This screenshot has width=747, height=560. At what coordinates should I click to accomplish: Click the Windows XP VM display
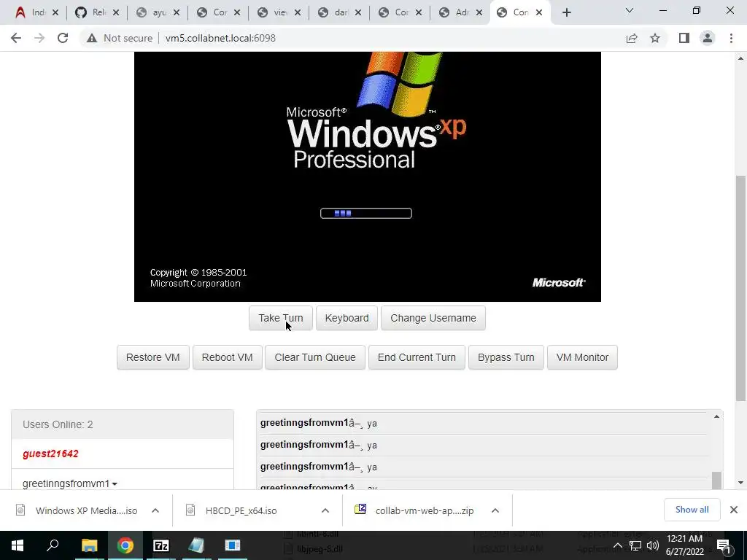[368, 176]
